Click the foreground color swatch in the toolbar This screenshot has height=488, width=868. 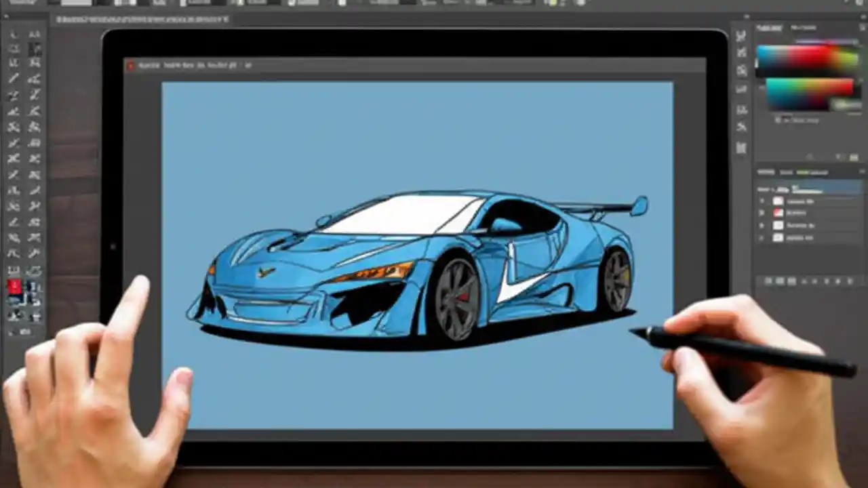pyautogui.click(x=14, y=286)
